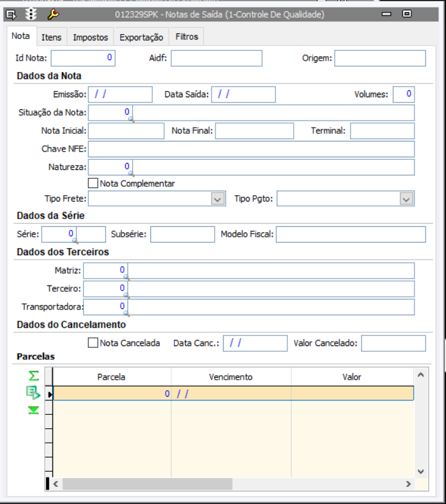Expand the Tipo Frete dropdown
Viewport: 446px width, 504px height.
tap(218, 199)
